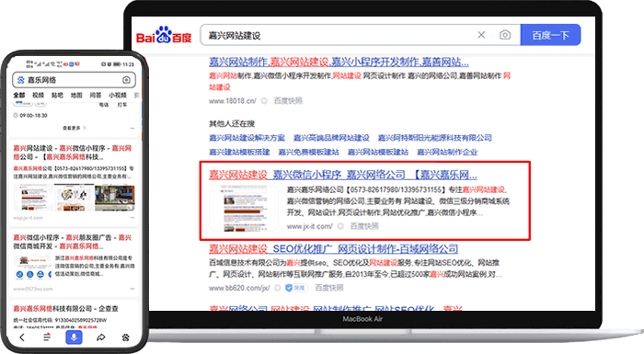The image size is (644, 354).
Task: Clear the search box with X icon
Action: [481, 35]
